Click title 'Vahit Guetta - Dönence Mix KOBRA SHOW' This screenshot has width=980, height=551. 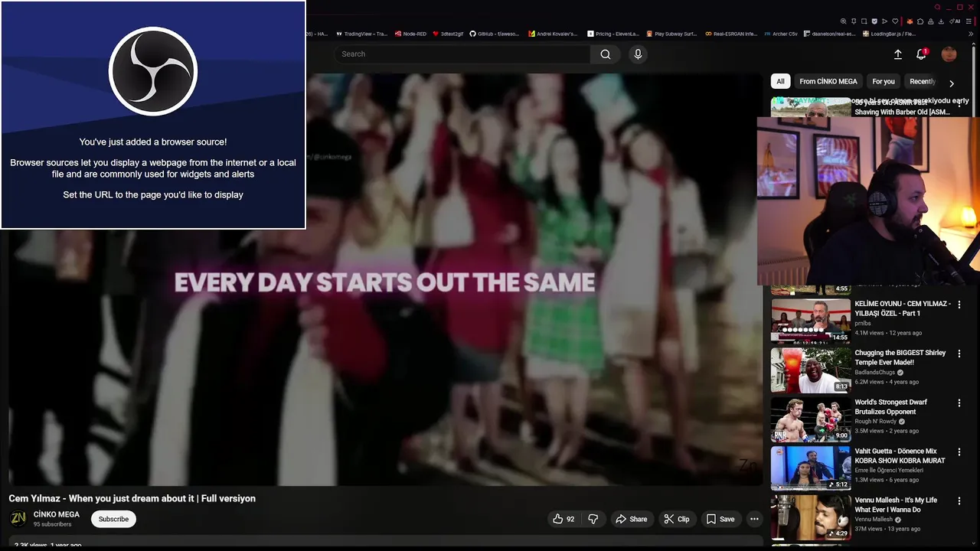(x=900, y=455)
